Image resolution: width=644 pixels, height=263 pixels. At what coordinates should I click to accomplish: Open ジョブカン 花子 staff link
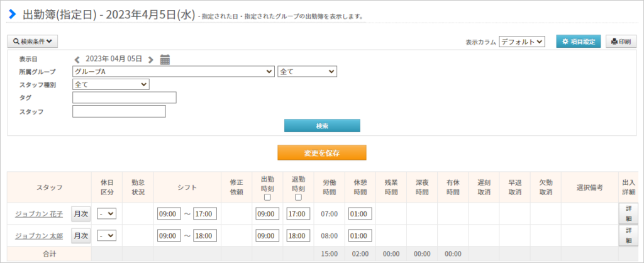tap(39, 214)
